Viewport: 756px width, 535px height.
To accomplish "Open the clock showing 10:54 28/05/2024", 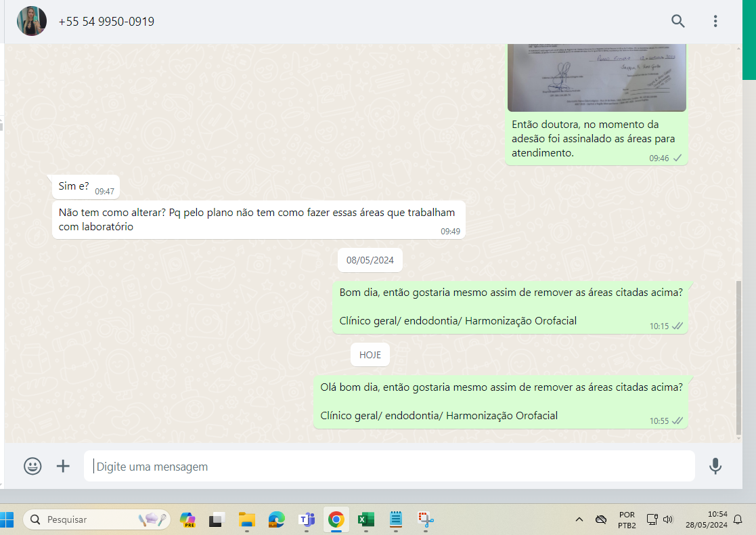I will tap(707, 519).
